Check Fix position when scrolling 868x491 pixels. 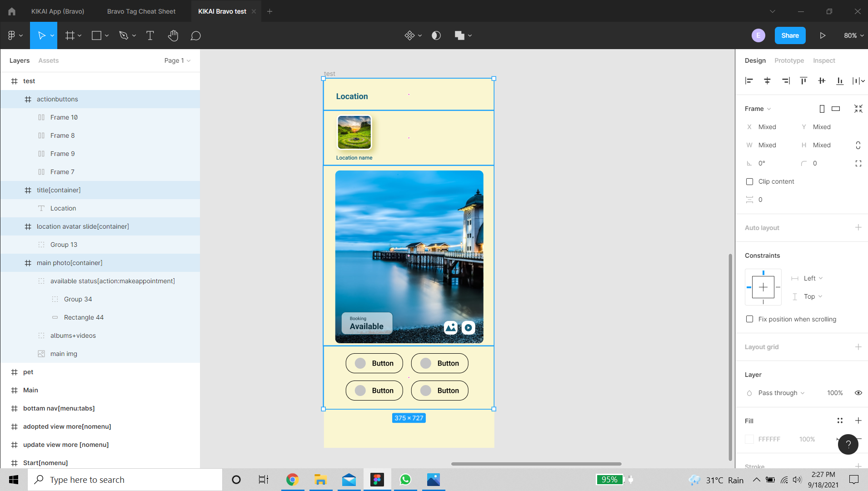749,319
